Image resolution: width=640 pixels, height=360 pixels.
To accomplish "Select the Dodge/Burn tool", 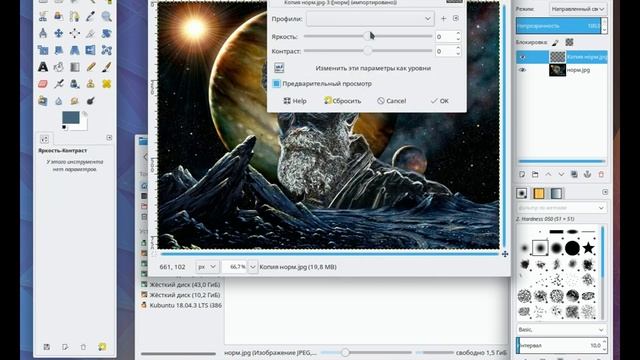I will click(91, 101).
